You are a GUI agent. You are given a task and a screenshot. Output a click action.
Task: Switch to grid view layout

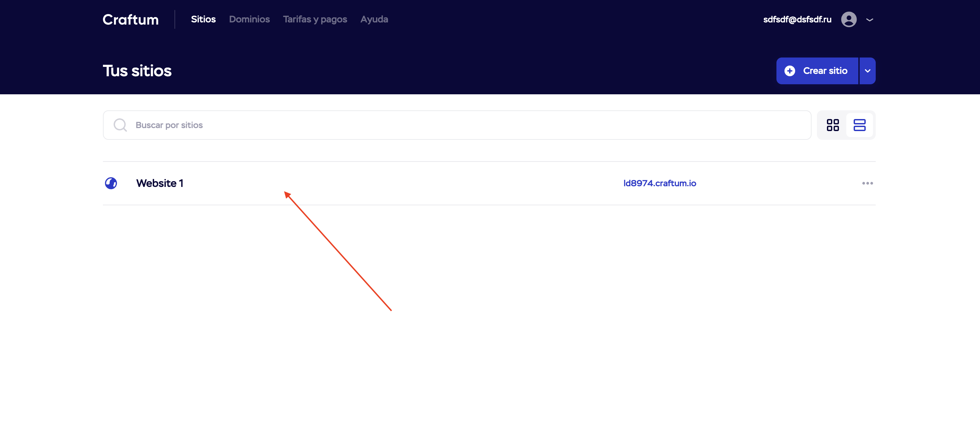coord(833,125)
